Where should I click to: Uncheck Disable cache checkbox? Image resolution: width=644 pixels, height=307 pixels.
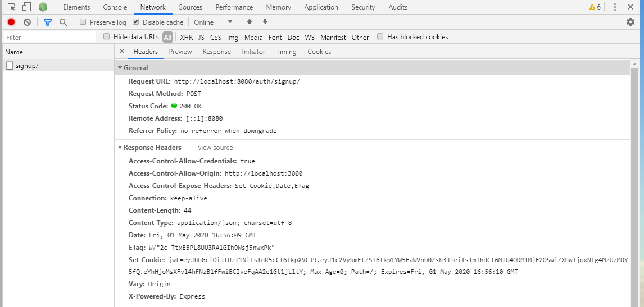click(136, 22)
